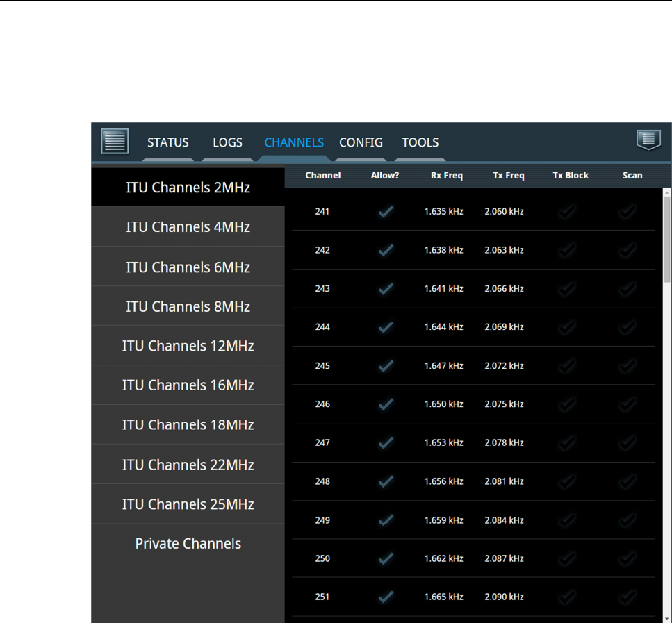The image size is (672, 623).
Task: Choose ITU Channels 16MHz group
Action: point(188,385)
